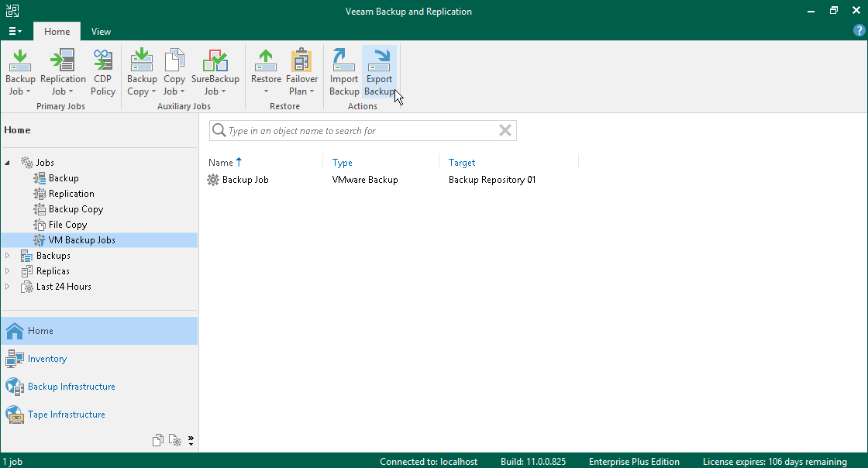Expand the Backups tree node
The height and width of the screenshot is (468, 868).
tap(7, 256)
